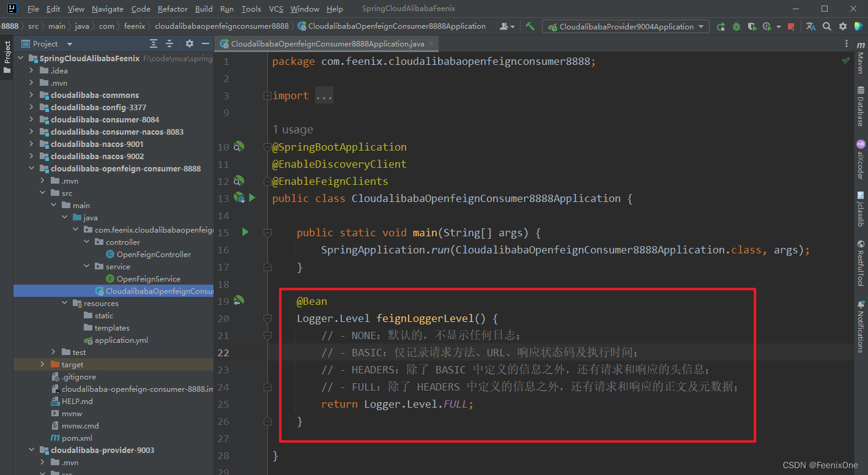Open the jclasslib side panel
The image size is (868, 475).
pyautogui.click(x=861, y=209)
